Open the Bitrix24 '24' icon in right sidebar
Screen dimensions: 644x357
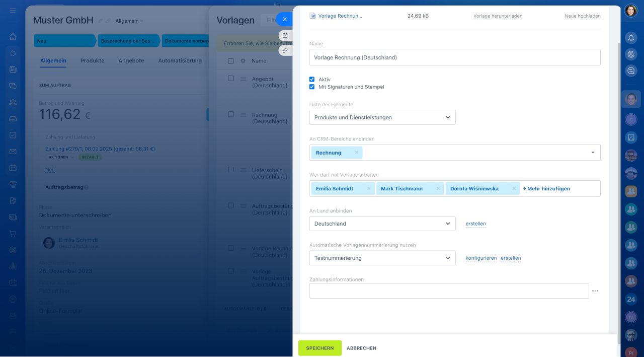[631, 299]
